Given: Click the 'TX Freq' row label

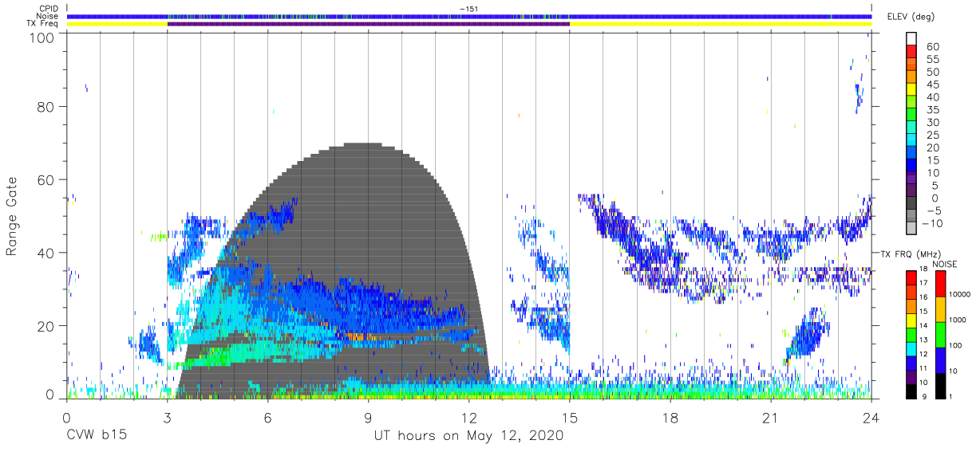Looking at the screenshot, I should point(43,24).
